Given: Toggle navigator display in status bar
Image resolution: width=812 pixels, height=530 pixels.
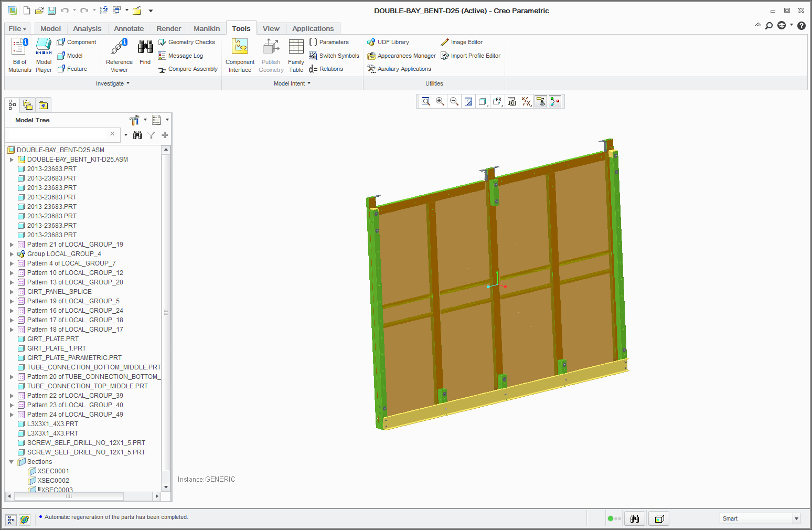Looking at the screenshot, I should click(x=11, y=520).
